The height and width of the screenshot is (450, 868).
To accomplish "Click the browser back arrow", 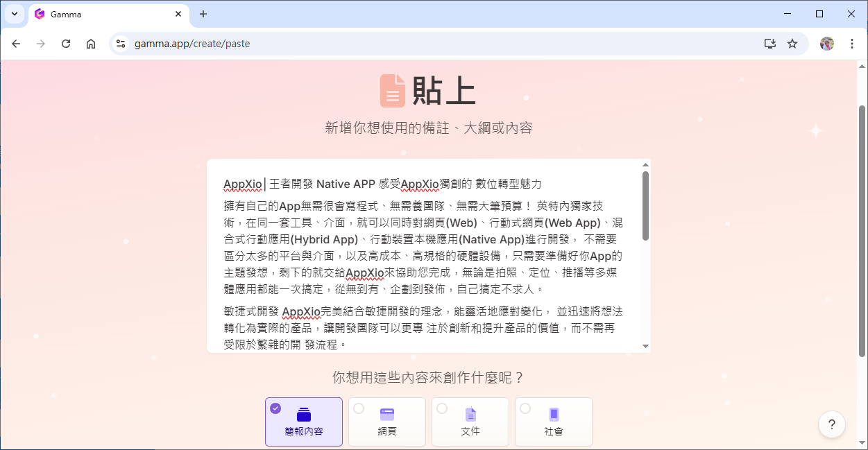I will point(17,44).
